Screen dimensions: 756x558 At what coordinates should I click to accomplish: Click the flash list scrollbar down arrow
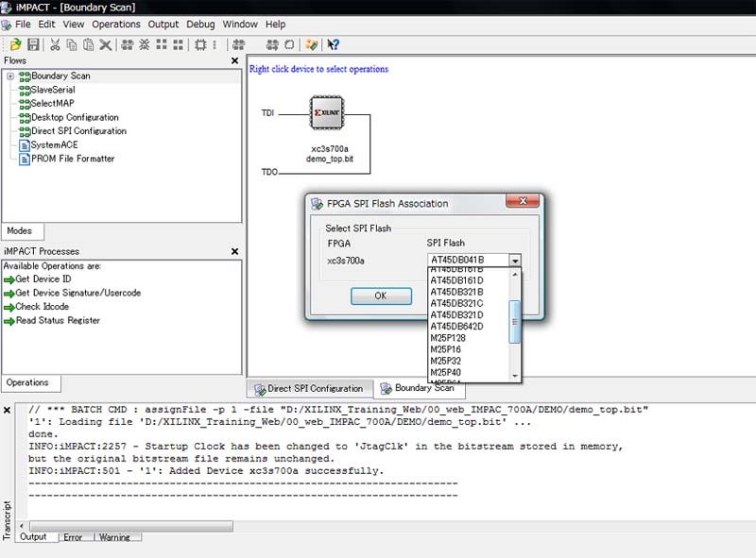pyautogui.click(x=515, y=376)
